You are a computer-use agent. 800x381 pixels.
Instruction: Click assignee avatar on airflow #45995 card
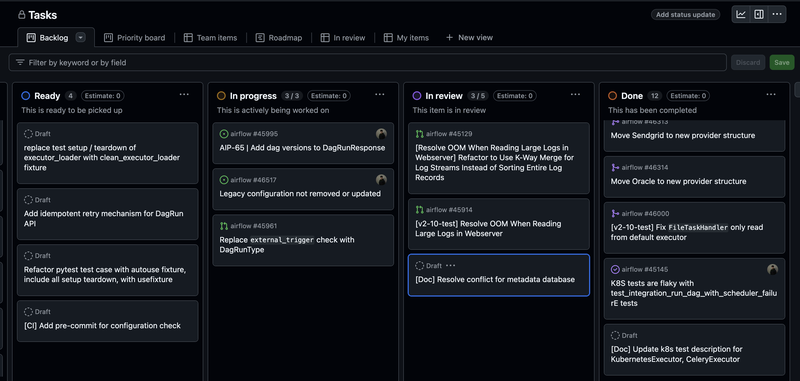click(x=381, y=134)
